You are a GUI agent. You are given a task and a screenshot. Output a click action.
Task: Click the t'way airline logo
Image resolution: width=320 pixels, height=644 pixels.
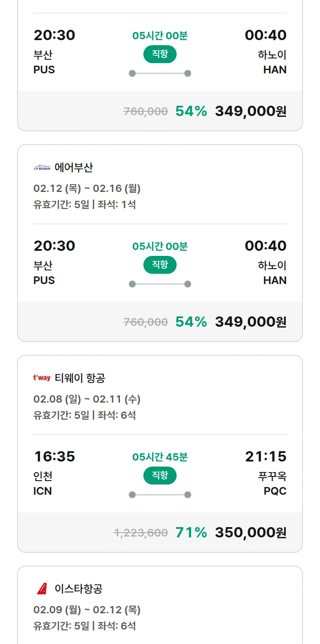tap(42, 378)
